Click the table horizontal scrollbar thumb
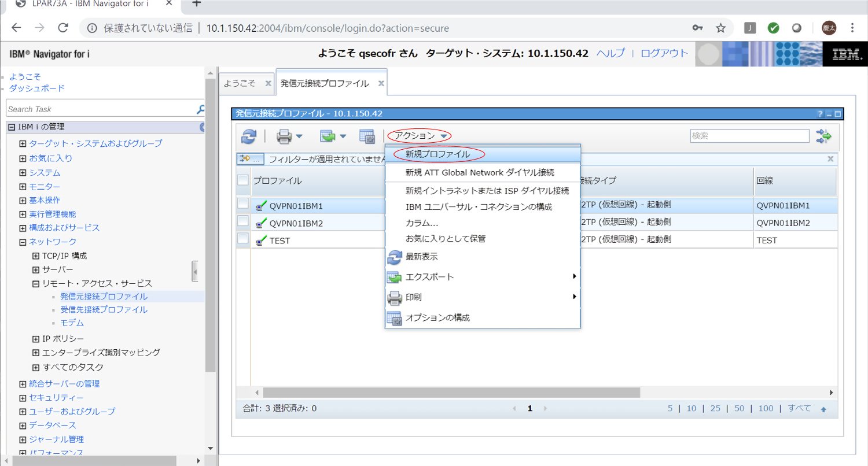This screenshot has width=868, height=466. coord(451,393)
